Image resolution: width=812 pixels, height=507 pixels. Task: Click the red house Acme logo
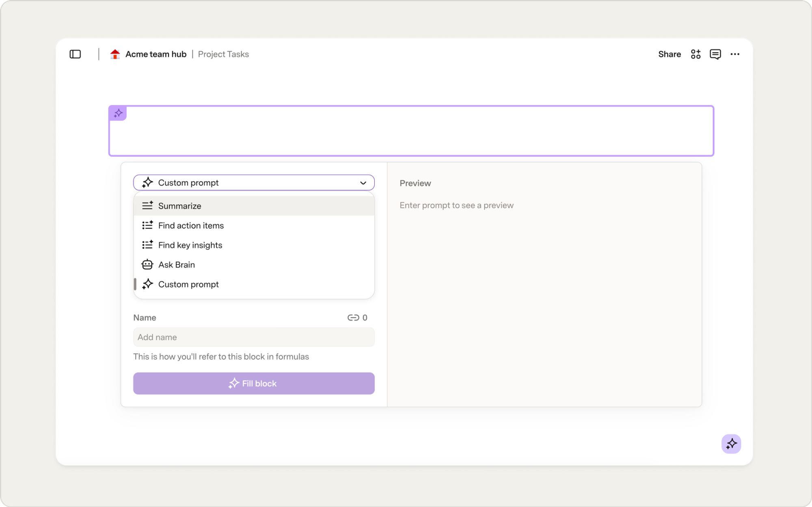tap(115, 54)
